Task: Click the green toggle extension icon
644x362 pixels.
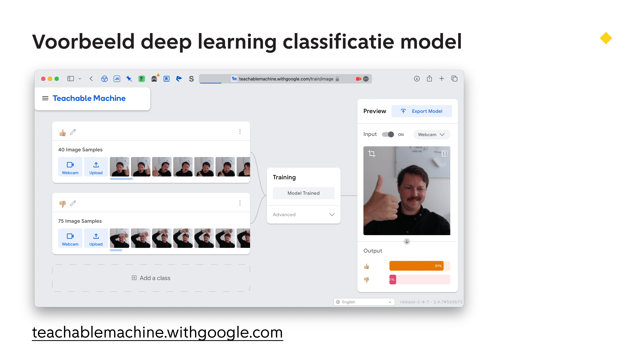Action: coord(142,79)
